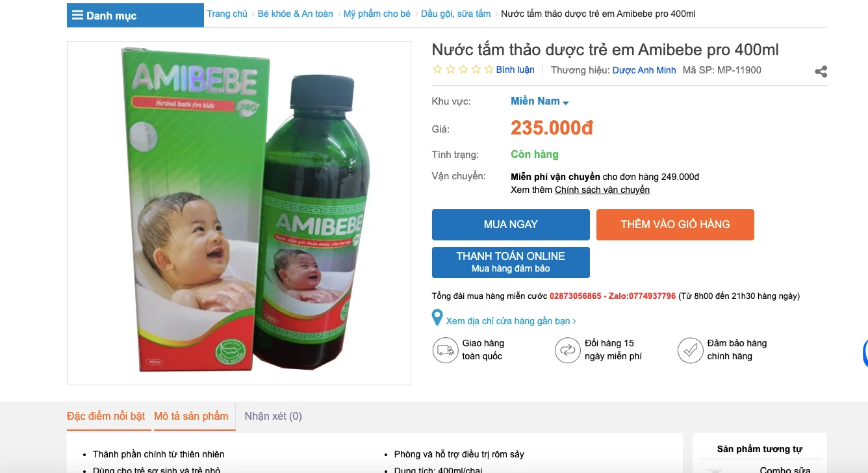This screenshot has width=868, height=473.
Task: Click the share icon
Action: [x=821, y=71]
